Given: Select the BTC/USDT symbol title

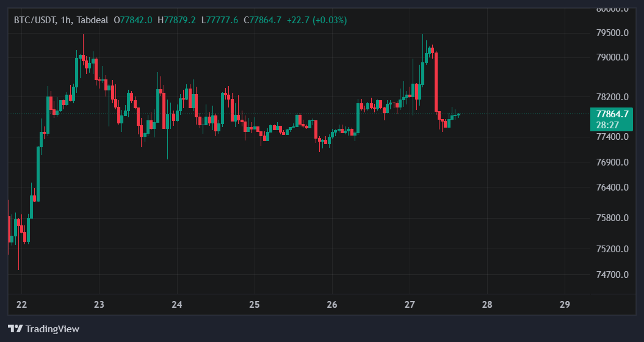Looking at the screenshot, I should tap(35, 20).
